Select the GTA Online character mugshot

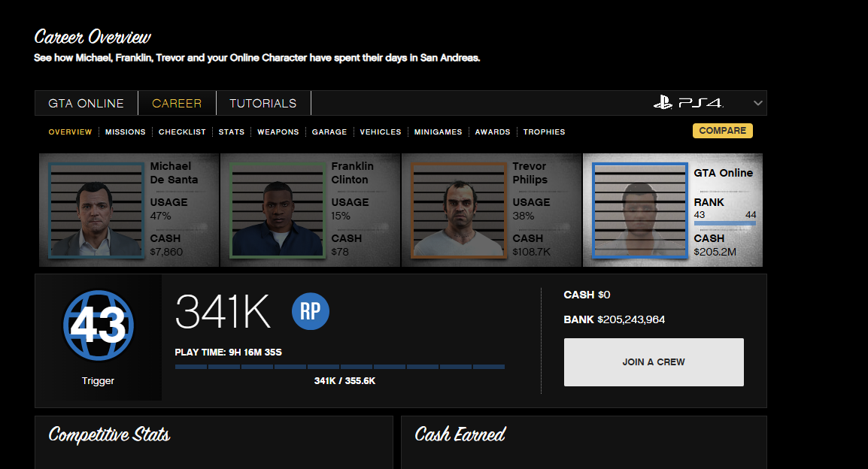(x=640, y=210)
